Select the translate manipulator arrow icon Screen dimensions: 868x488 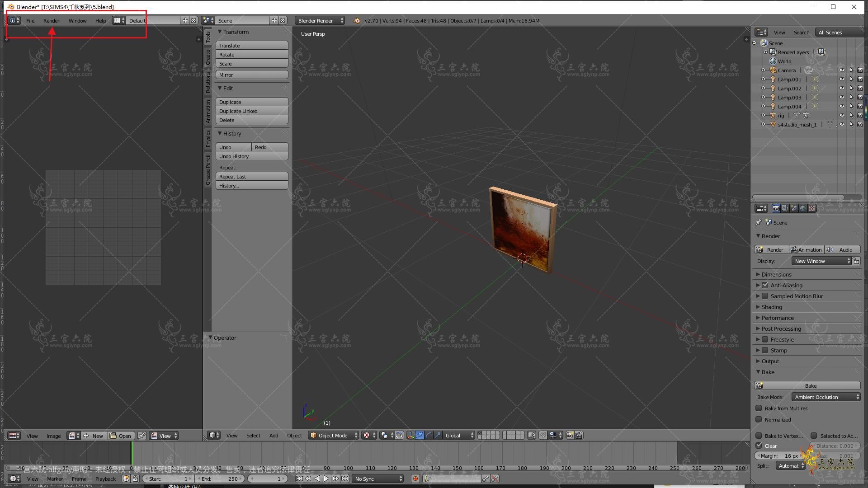click(420, 436)
